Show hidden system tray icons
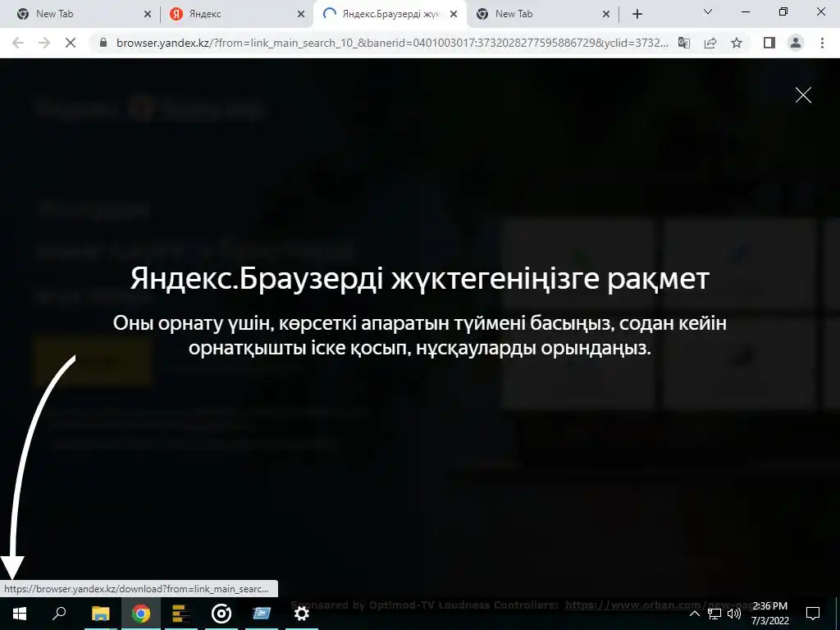This screenshot has width=840, height=630. click(694, 614)
